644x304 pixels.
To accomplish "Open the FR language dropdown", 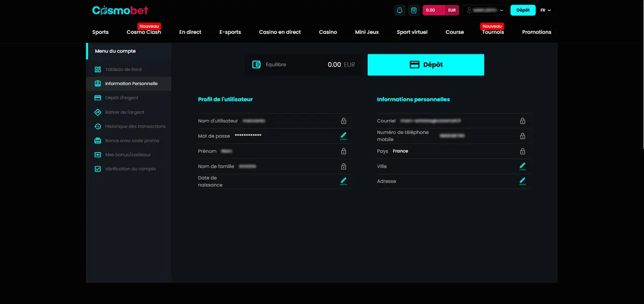I will 546,10.
